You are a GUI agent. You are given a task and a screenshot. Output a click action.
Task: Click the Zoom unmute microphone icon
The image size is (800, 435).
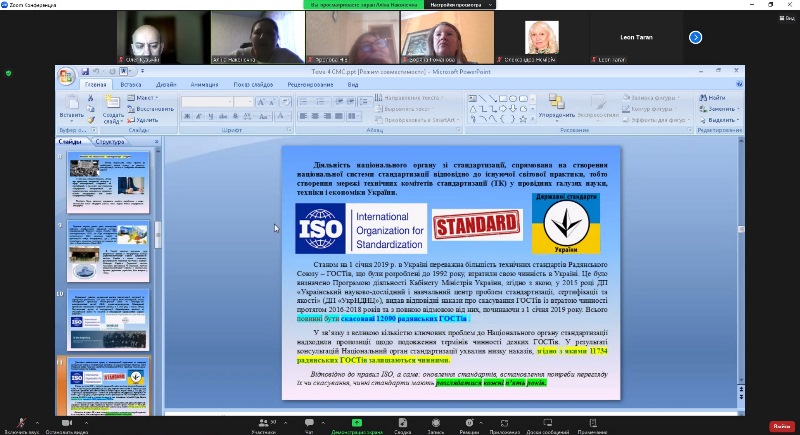click(x=22, y=422)
